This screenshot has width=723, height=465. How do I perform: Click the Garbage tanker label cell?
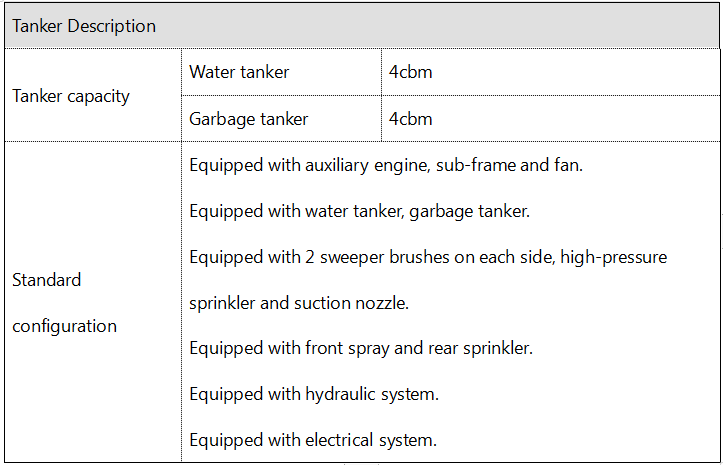pyautogui.click(x=281, y=119)
